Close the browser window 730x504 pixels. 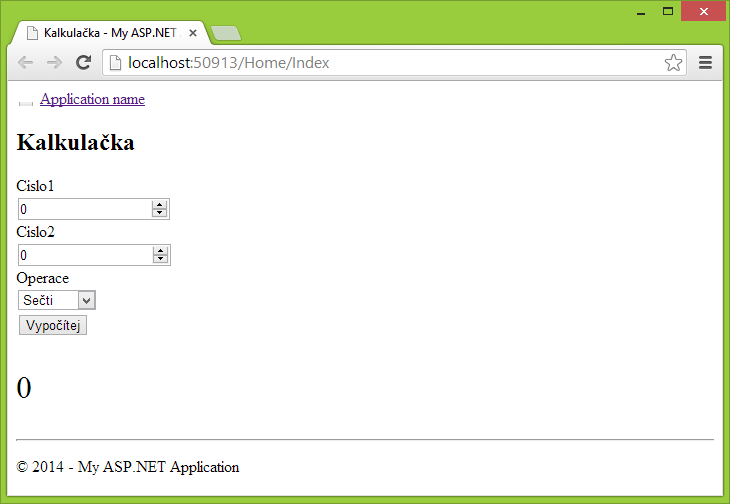[x=704, y=11]
